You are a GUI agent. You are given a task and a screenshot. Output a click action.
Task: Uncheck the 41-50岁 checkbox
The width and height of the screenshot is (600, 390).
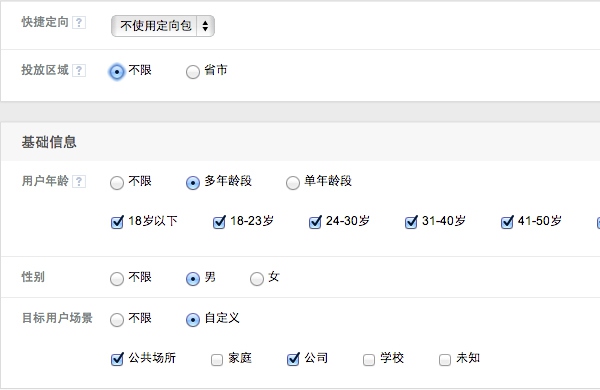pos(507,222)
